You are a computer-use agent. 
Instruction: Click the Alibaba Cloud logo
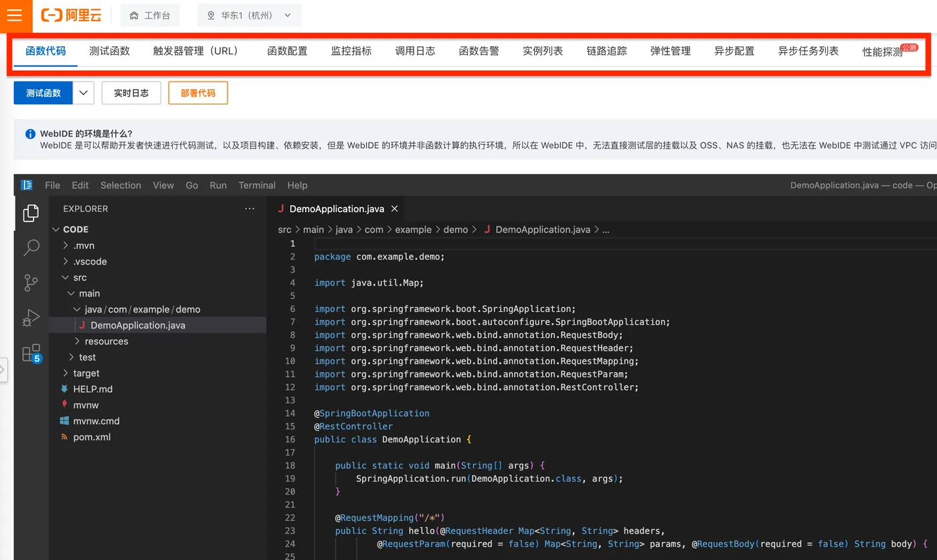click(x=71, y=15)
